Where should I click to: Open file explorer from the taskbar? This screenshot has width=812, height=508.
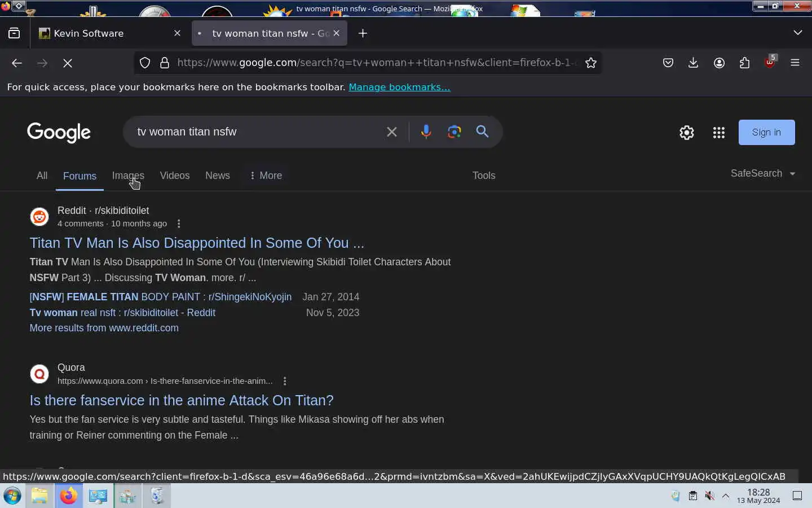click(39, 496)
